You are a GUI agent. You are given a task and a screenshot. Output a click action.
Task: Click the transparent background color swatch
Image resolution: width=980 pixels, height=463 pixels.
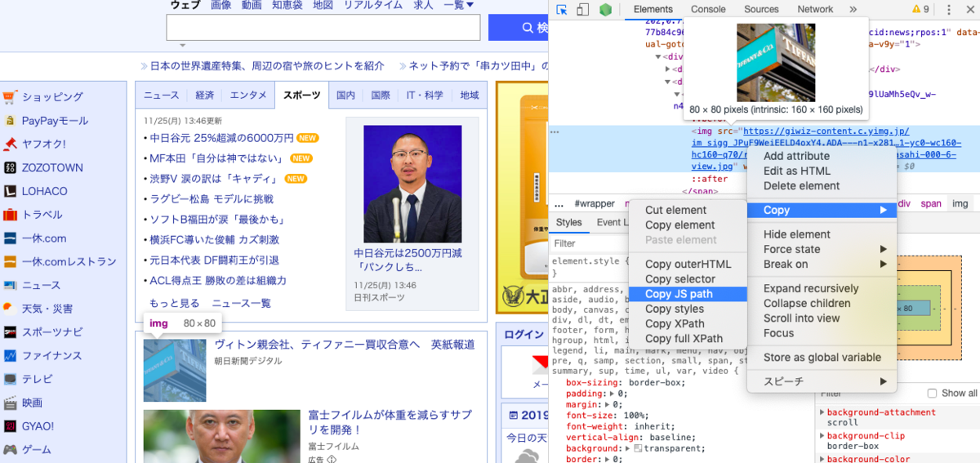coord(639,448)
